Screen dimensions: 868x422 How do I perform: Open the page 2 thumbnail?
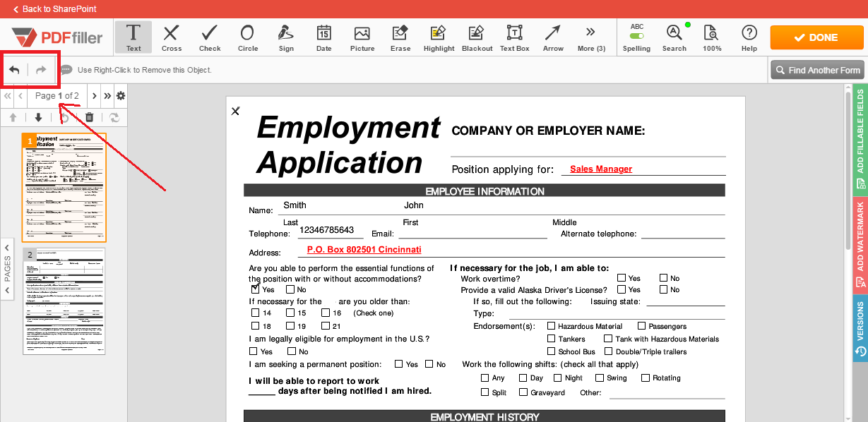coord(64,301)
